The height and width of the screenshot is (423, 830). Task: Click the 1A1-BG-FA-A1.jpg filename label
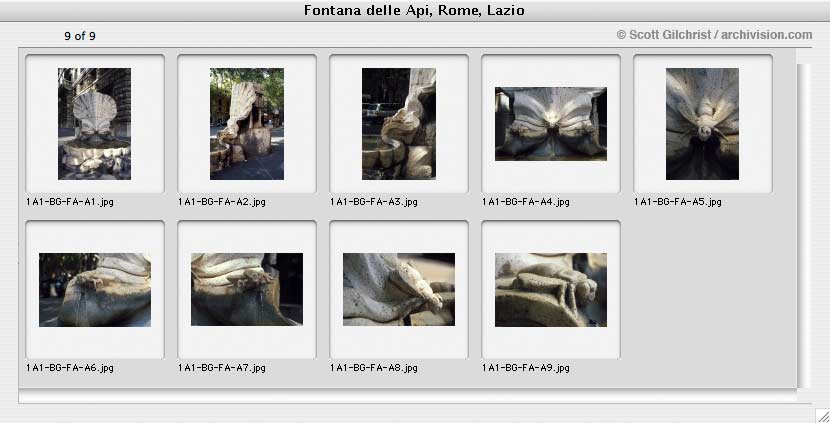click(69, 202)
